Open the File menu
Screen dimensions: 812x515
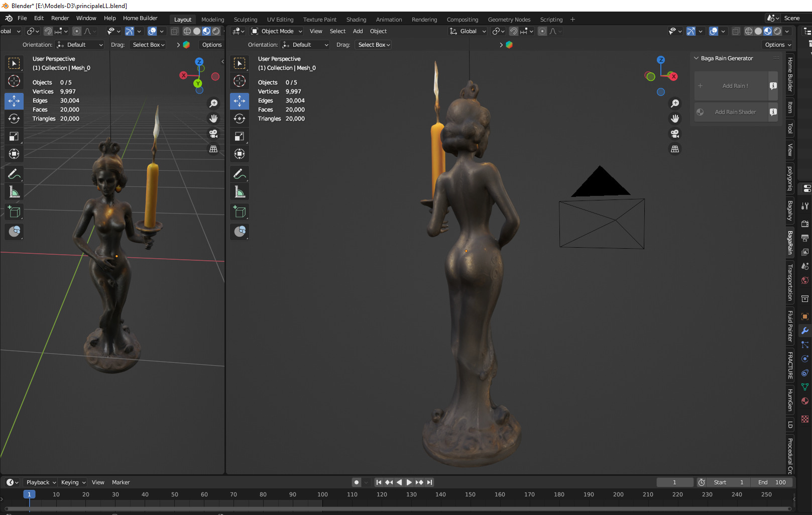click(x=22, y=18)
